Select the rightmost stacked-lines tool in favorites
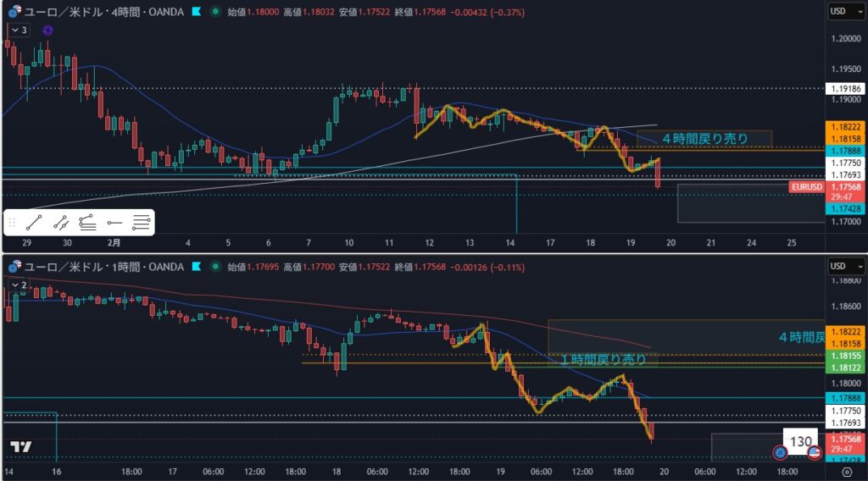 coord(142,224)
